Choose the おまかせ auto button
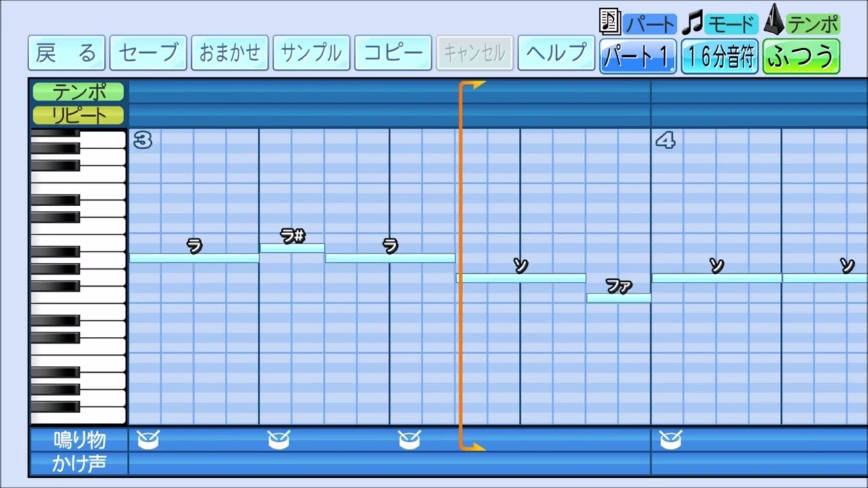This screenshot has height=488, width=868. pos(230,53)
